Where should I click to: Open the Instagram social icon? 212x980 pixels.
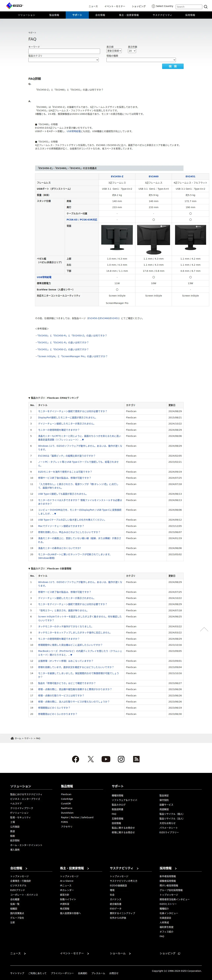121,759
